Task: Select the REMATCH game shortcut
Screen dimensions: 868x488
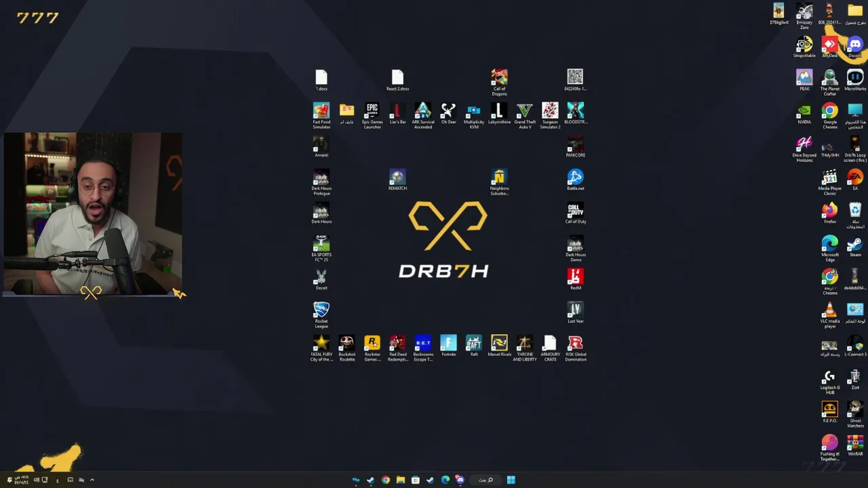Action: pyautogui.click(x=397, y=180)
